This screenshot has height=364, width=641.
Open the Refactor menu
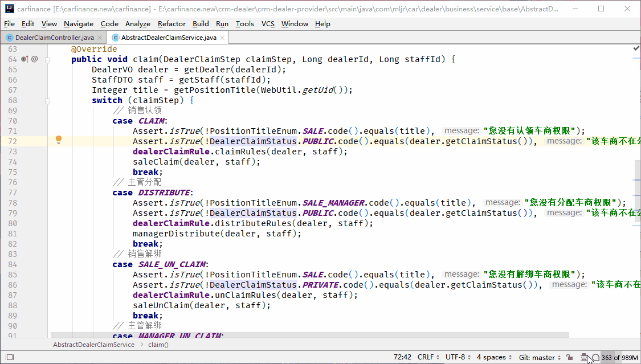pos(172,23)
